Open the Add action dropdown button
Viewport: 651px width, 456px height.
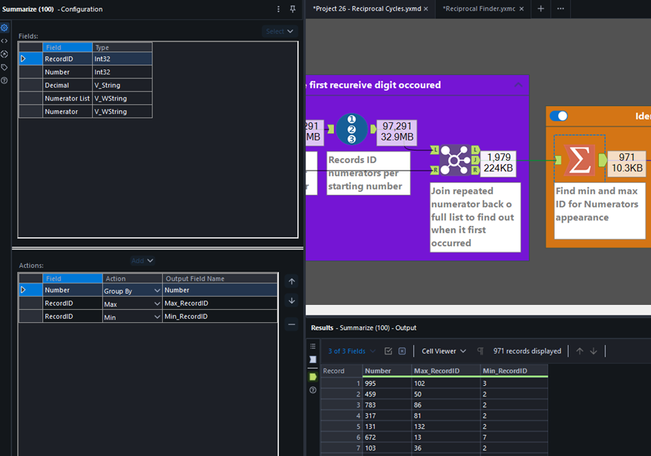point(144,260)
